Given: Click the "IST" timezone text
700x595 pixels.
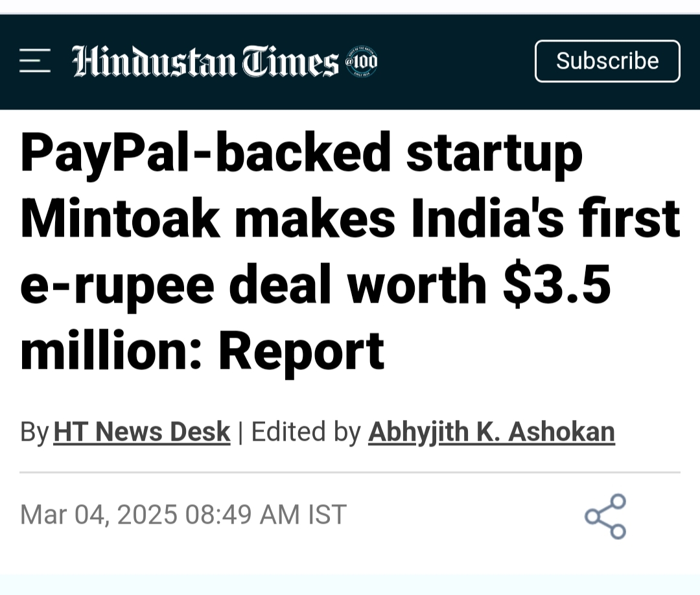Looking at the screenshot, I should pos(327,515).
